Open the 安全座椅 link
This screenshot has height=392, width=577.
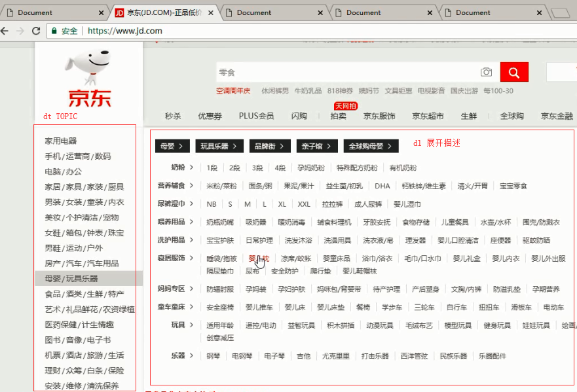(x=220, y=308)
